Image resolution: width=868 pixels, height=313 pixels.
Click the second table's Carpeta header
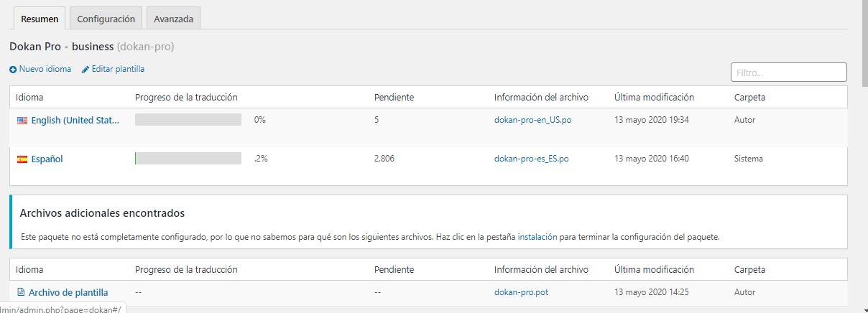[749, 269]
